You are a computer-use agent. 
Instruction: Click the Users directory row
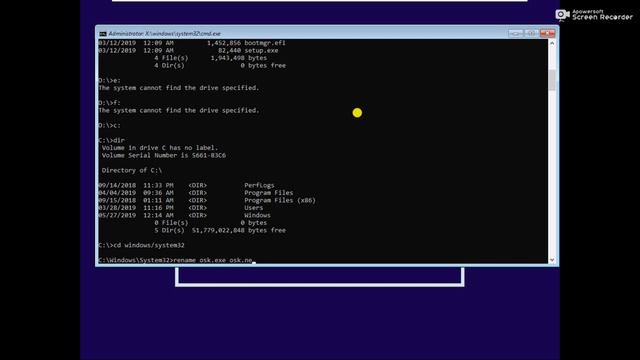(180, 208)
